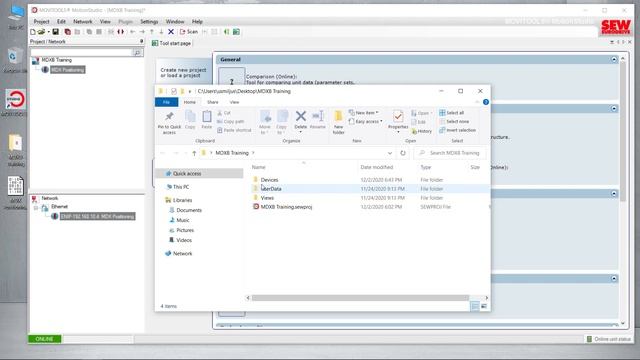Click Paste icon in Explorer ribbon

[x=207, y=117]
